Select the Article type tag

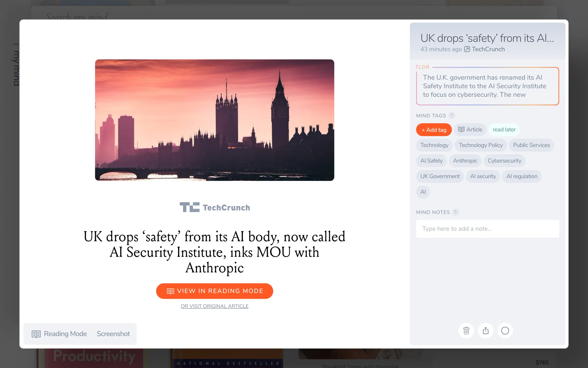pos(470,130)
